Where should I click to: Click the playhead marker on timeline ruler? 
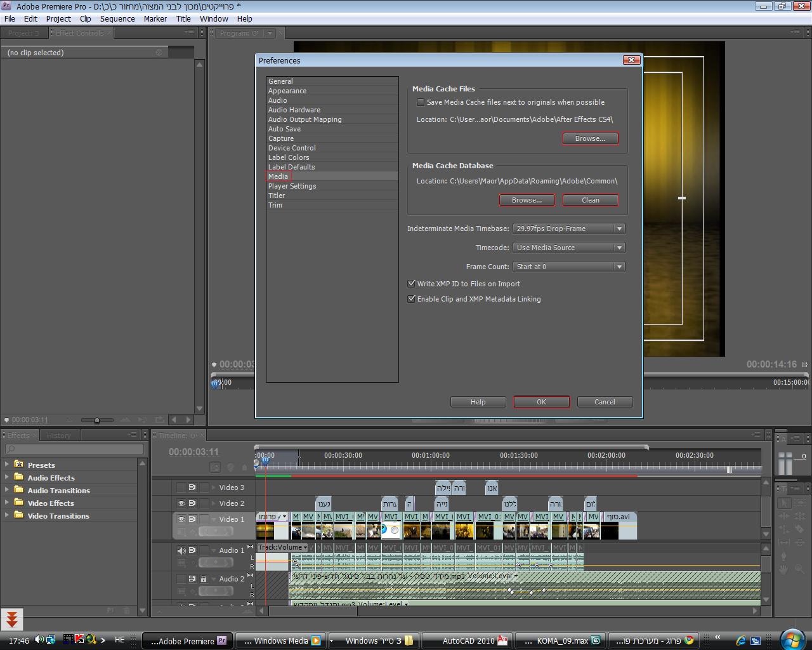click(x=265, y=461)
